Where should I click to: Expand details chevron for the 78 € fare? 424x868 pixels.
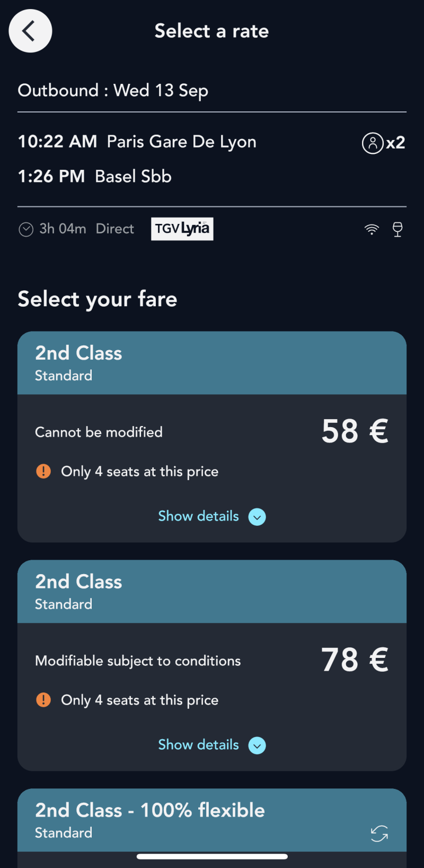click(257, 745)
